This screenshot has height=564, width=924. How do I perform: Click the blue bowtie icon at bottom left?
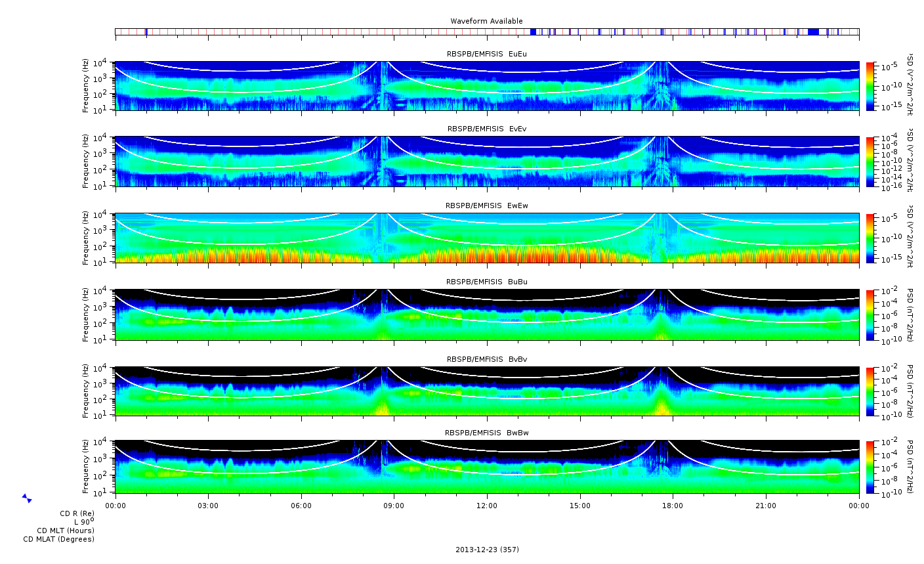click(x=27, y=498)
